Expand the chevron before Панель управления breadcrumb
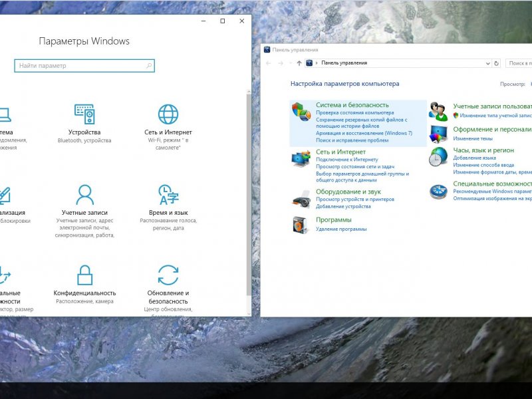 [317, 63]
